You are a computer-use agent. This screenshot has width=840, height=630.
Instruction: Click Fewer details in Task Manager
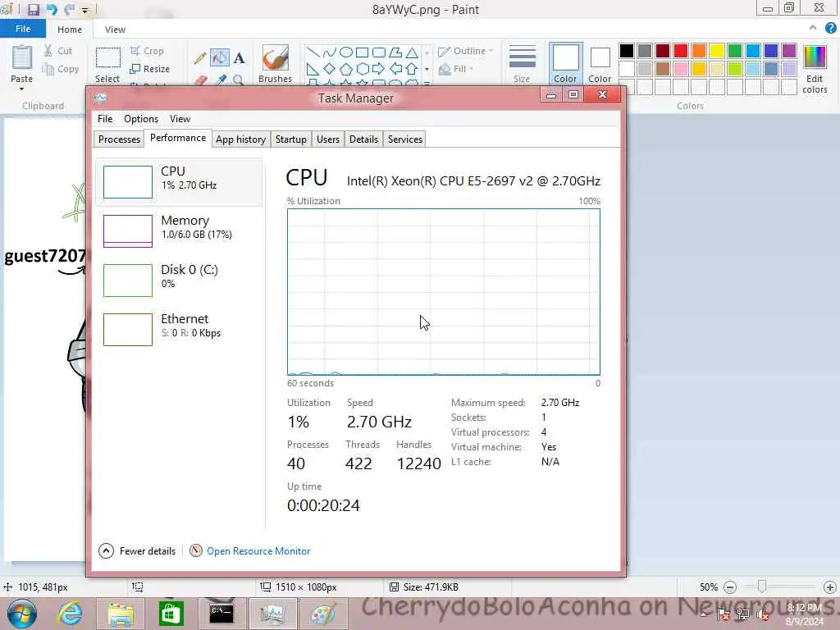[x=137, y=550]
